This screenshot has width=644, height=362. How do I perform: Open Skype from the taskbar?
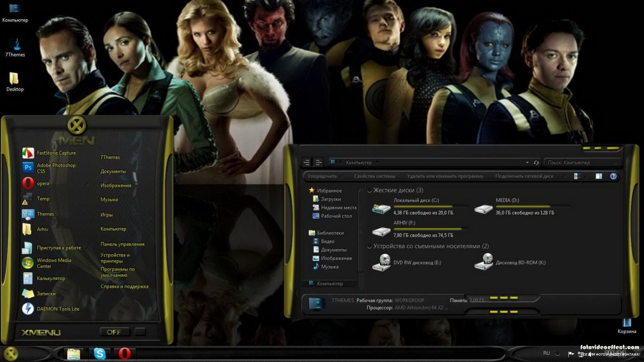pyautogui.click(x=99, y=354)
